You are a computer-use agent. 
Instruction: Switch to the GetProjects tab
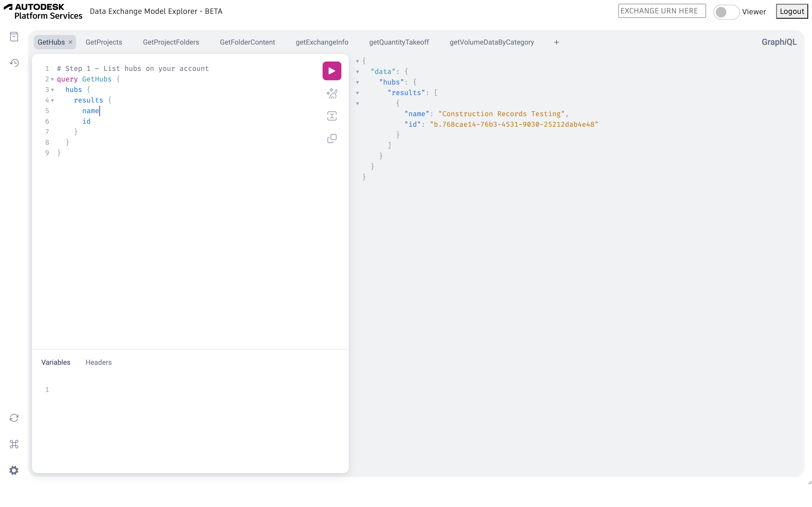pyautogui.click(x=104, y=42)
